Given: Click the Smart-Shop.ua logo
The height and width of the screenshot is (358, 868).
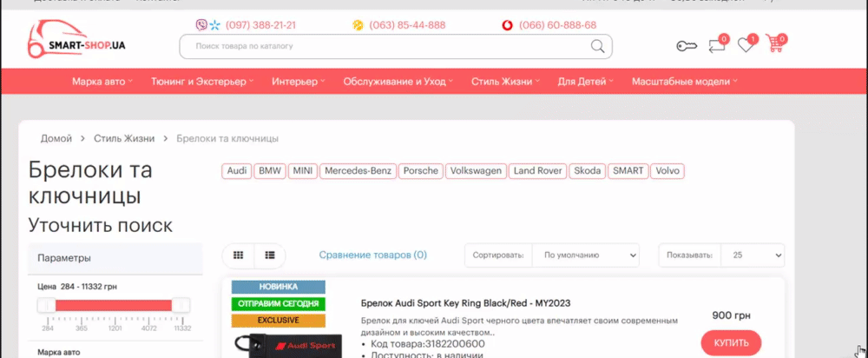Looking at the screenshot, I should [77, 40].
